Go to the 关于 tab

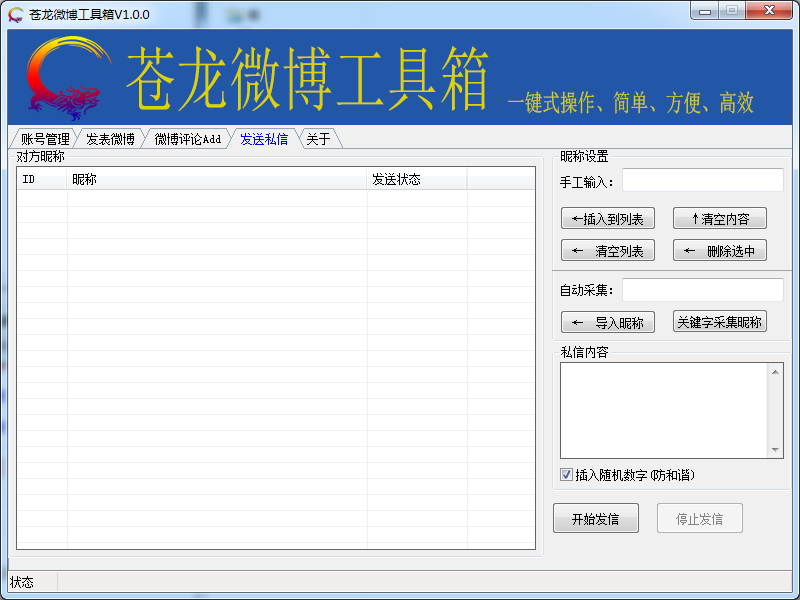pyautogui.click(x=318, y=139)
